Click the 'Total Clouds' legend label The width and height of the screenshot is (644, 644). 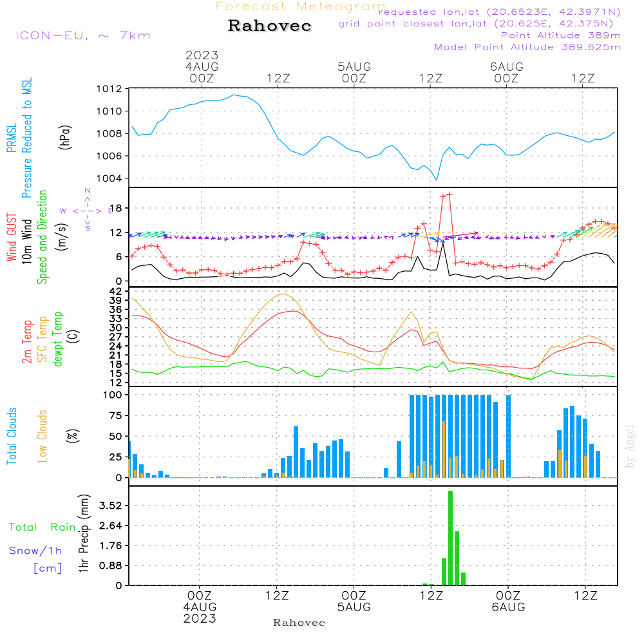pyautogui.click(x=12, y=436)
